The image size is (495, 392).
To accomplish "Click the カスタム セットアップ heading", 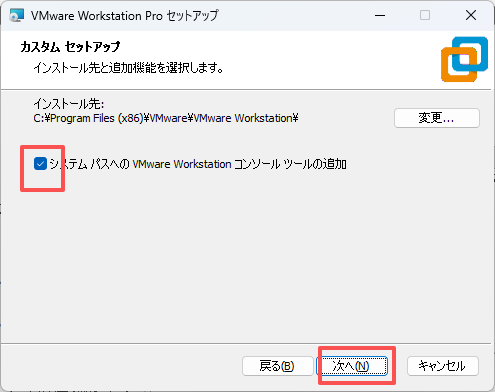I will click(70, 47).
